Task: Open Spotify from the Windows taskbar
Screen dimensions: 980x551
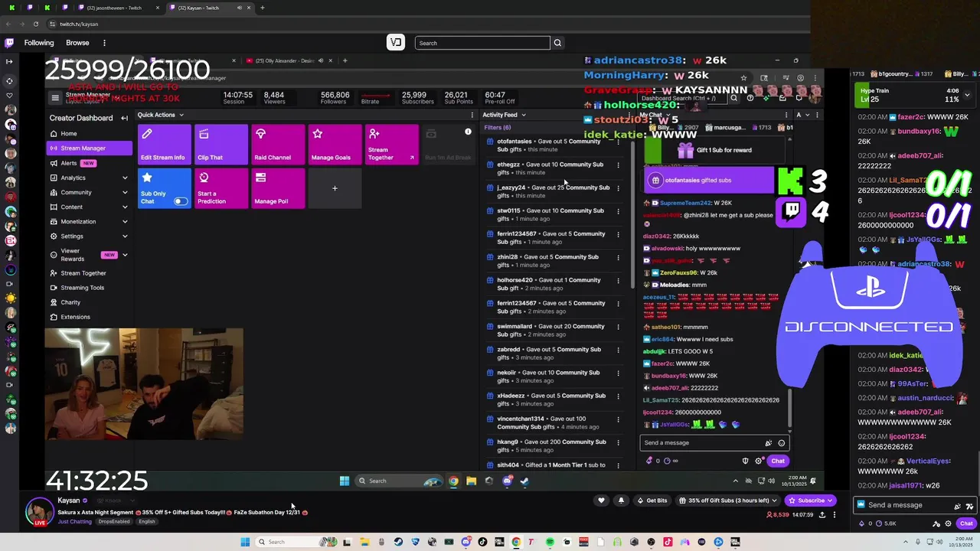Action: pyautogui.click(x=550, y=542)
